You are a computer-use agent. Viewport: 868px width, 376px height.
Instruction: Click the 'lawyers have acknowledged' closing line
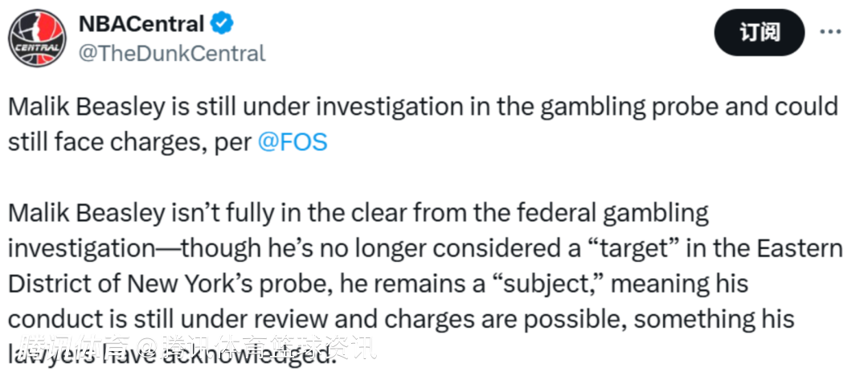coord(172,354)
